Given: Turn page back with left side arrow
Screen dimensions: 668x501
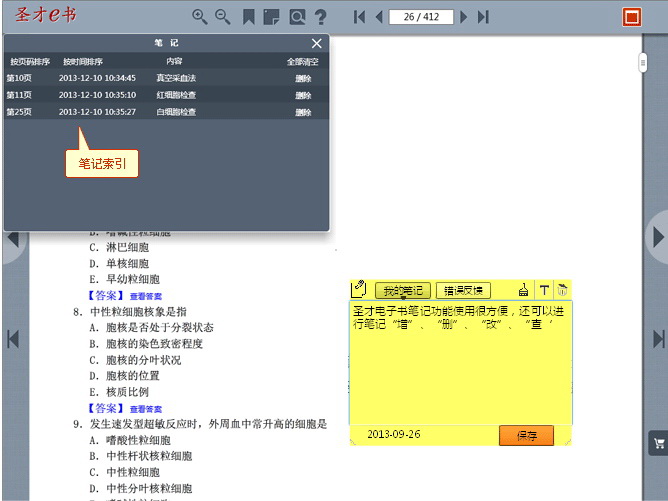Looking at the screenshot, I should 14,241.
